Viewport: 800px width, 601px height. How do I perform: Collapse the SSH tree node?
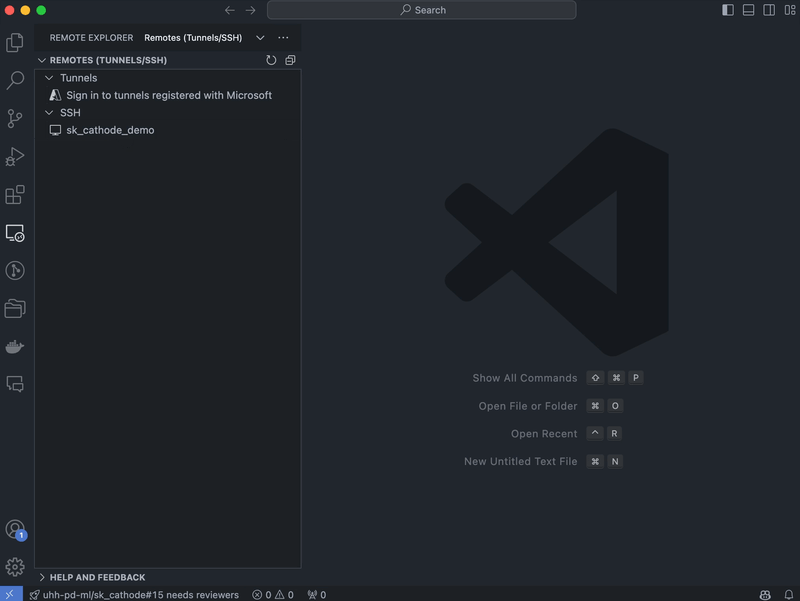49,113
